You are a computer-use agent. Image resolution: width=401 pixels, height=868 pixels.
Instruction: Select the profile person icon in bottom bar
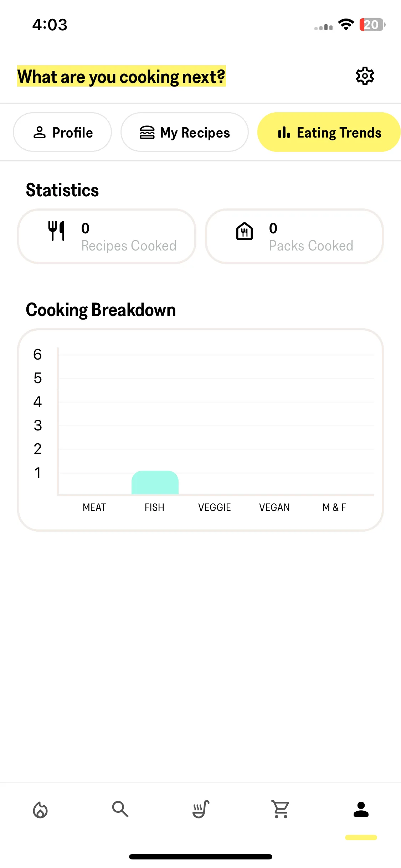click(361, 809)
